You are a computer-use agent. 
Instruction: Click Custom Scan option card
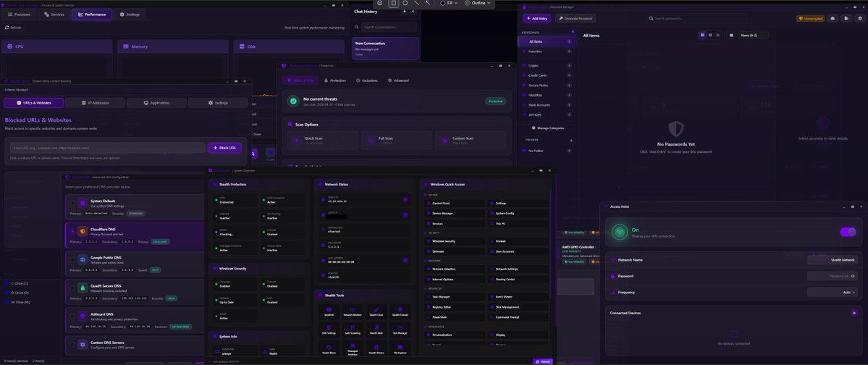471,140
